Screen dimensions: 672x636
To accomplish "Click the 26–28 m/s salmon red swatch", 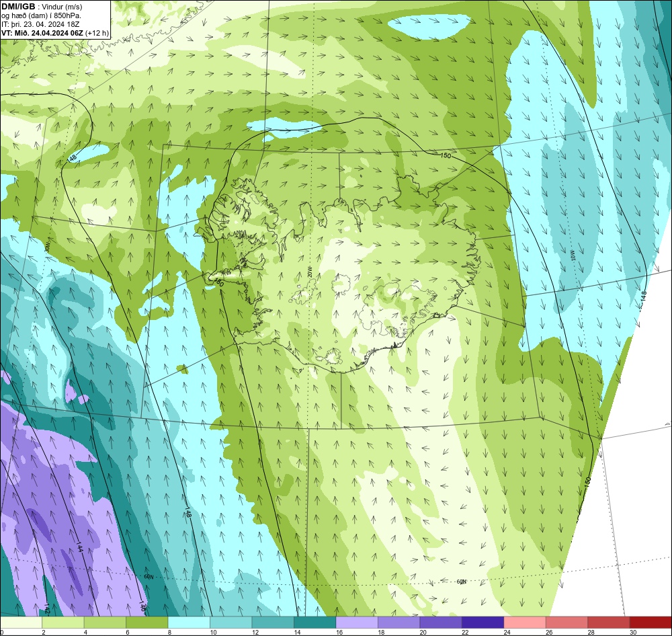I will (567, 623).
